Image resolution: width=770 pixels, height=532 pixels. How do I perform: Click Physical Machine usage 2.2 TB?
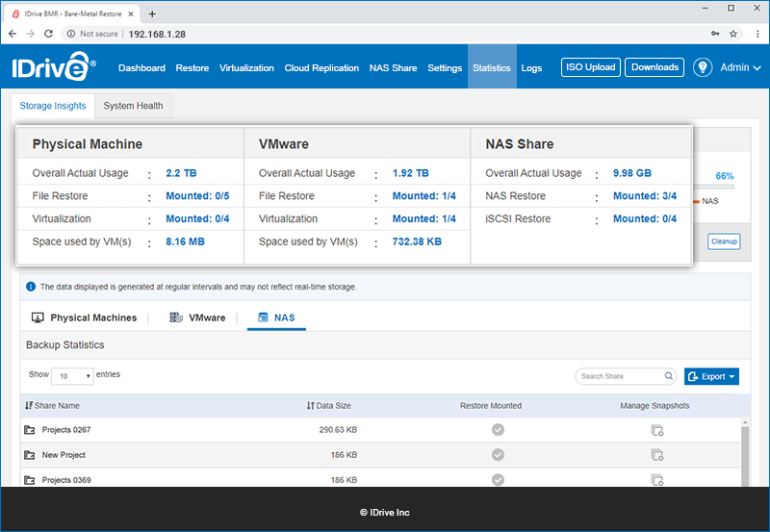[x=181, y=173]
